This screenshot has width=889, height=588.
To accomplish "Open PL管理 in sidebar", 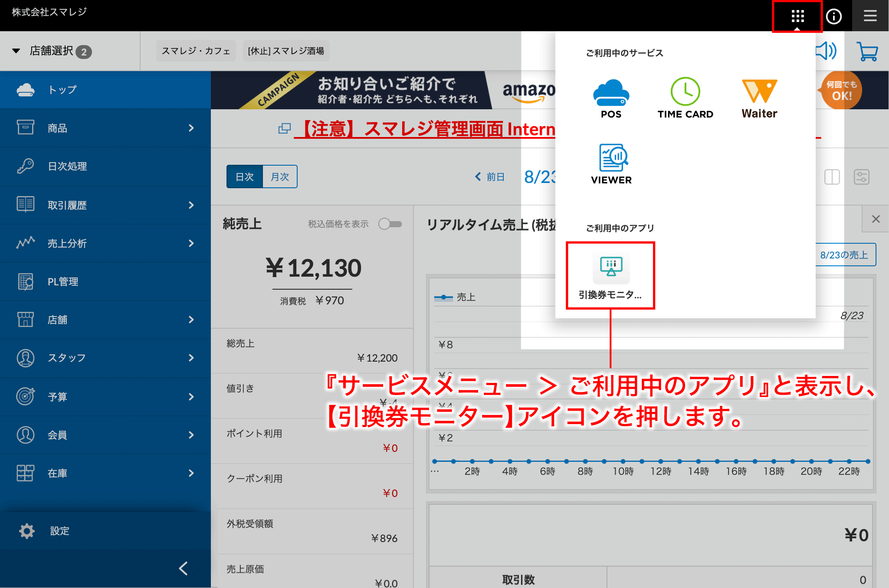I will pyautogui.click(x=105, y=281).
